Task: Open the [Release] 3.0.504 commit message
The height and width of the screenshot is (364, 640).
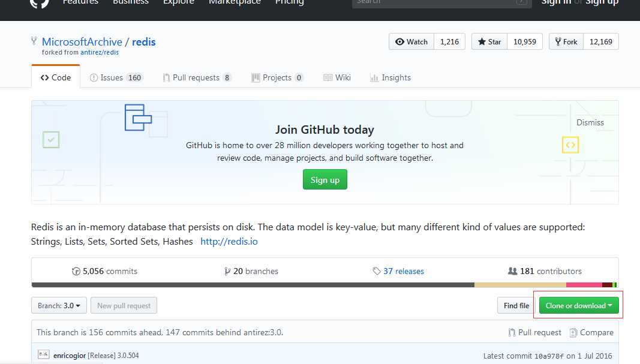Action: click(113, 356)
